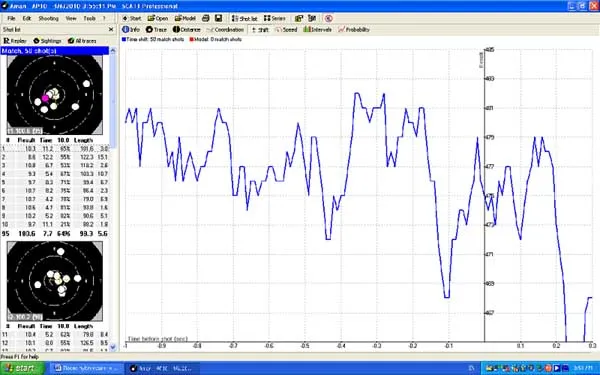Select shot row 3 with result 10.8

click(55, 165)
